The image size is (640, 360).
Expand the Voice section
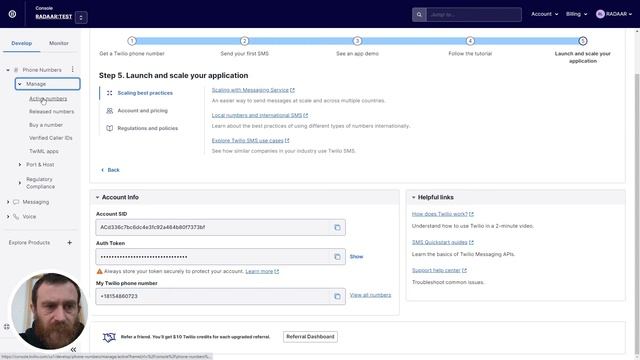coord(8,217)
